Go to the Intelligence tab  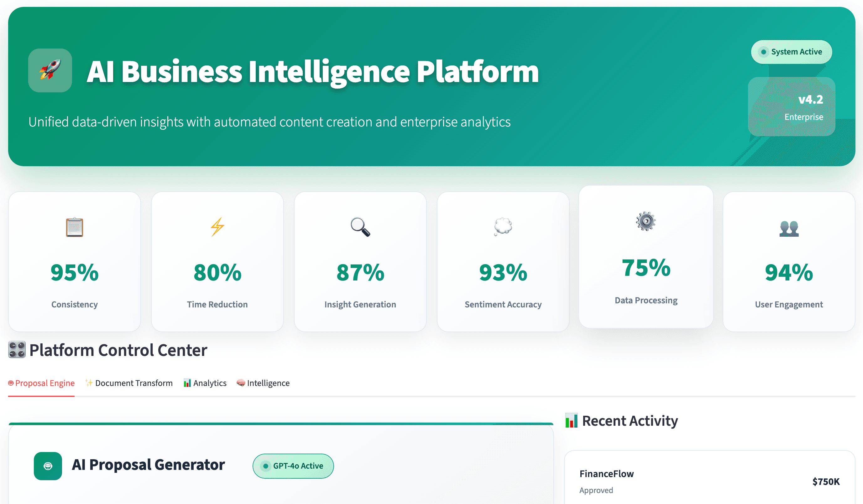263,383
